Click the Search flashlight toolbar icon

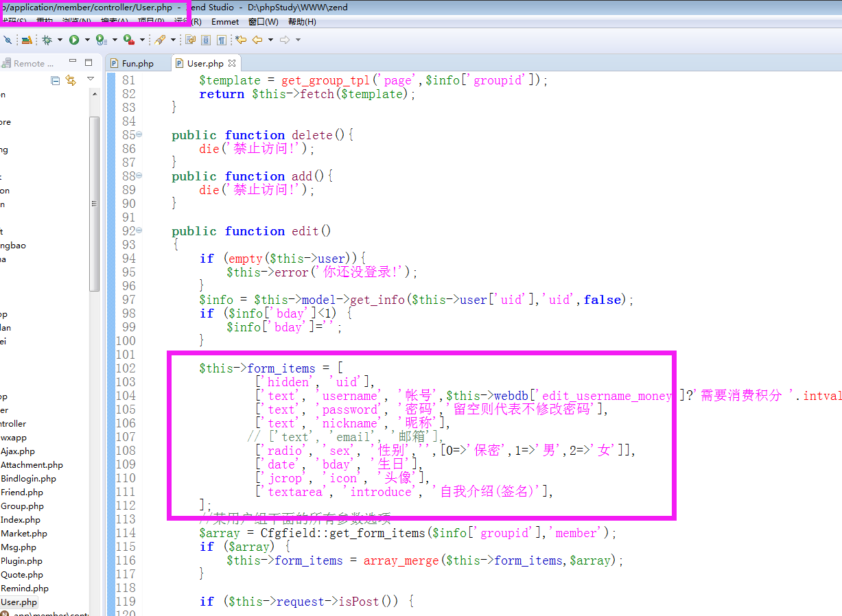pyautogui.click(x=159, y=40)
